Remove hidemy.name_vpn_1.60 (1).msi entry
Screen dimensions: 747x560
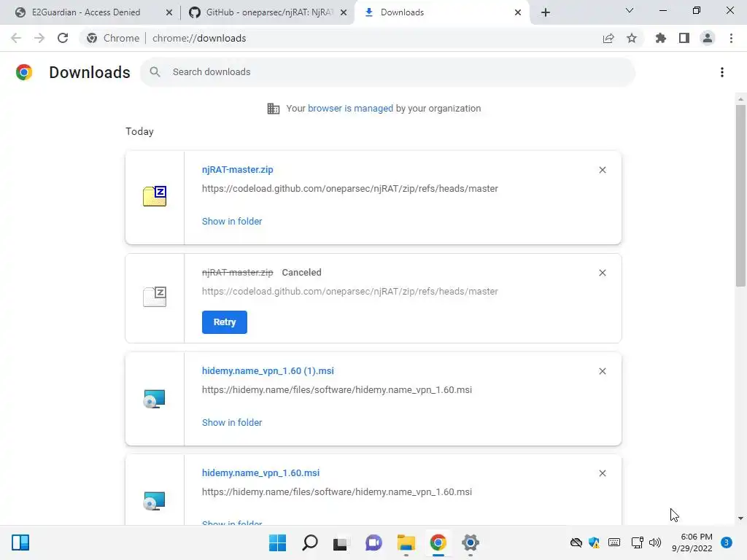[602, 371]
